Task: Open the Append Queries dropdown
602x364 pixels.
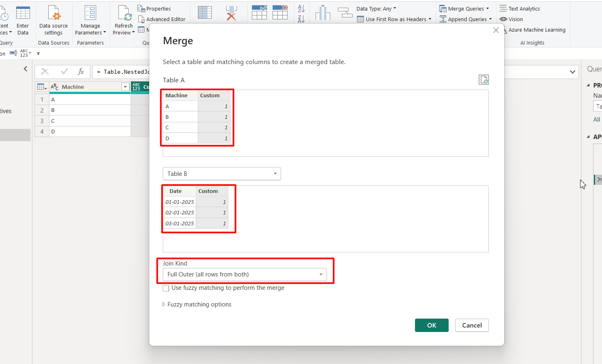Action: [466, 19]
